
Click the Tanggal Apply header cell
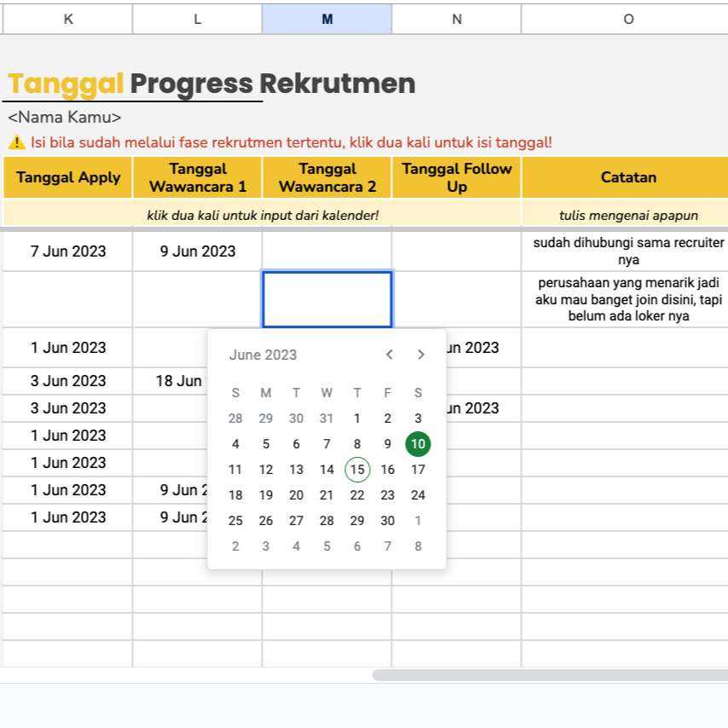[x=68, y=178]
